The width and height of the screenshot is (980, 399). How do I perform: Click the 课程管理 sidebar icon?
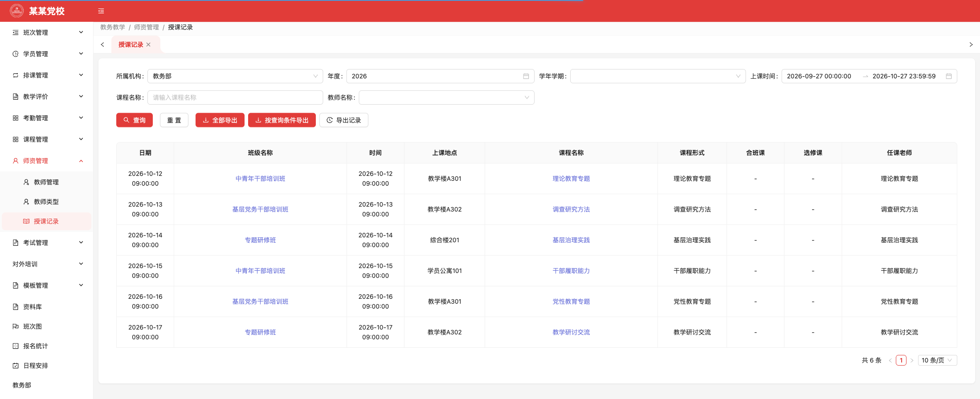click(x=16, y=139)
